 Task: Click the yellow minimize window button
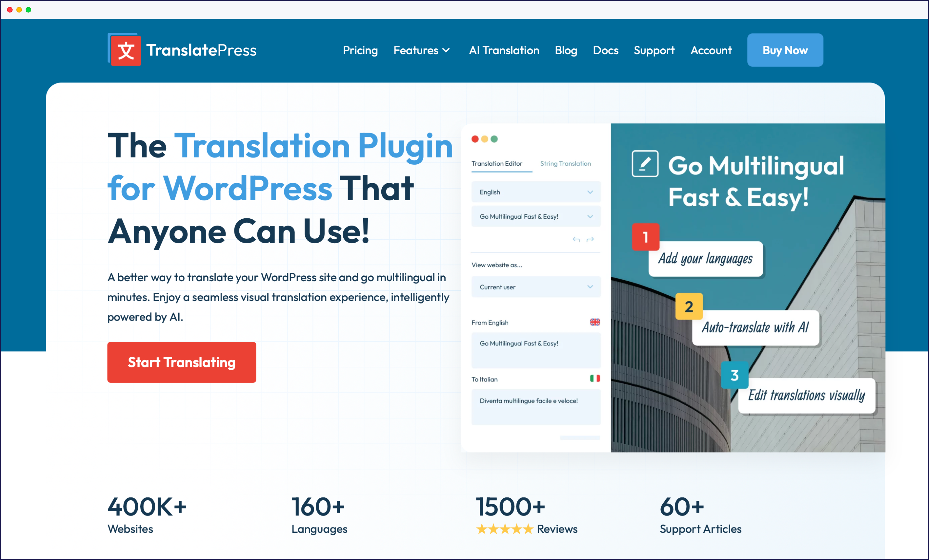pos(19,9)
